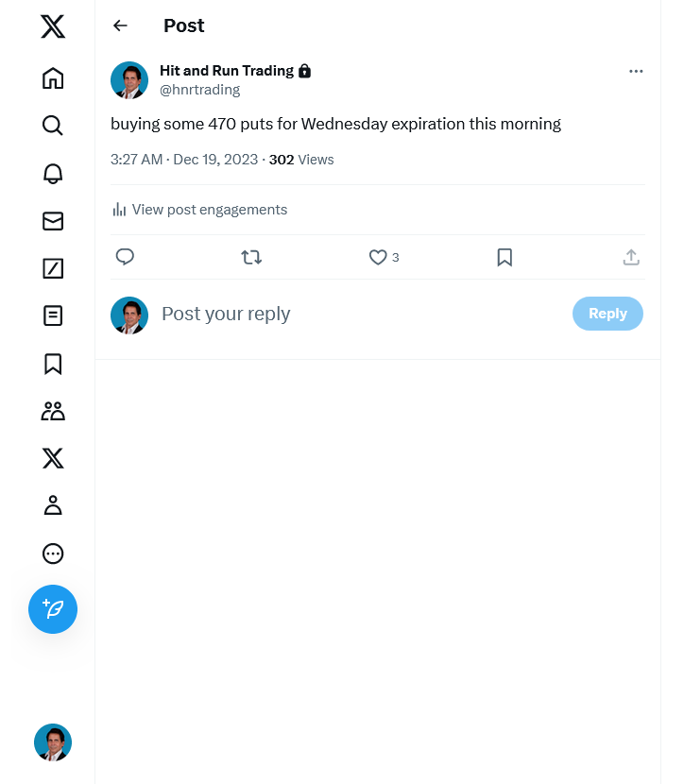
Task: Repost this post via retweet icon
Action: 251,257
